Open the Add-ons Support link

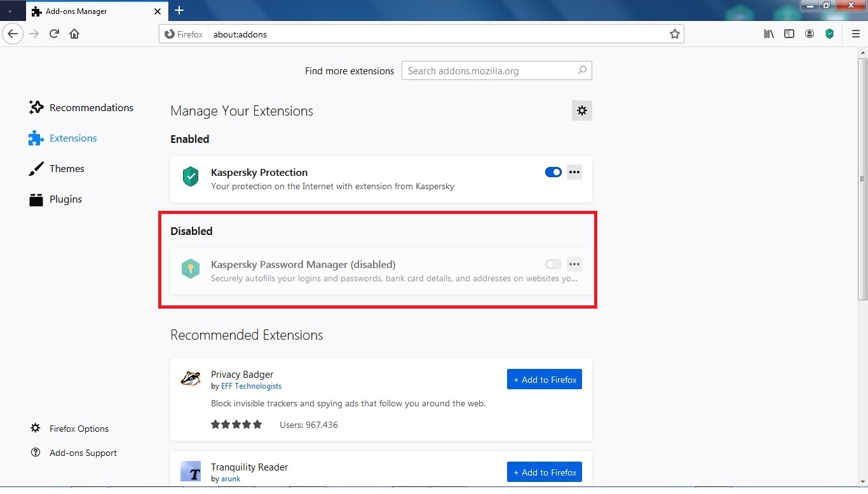pos(74,453)
